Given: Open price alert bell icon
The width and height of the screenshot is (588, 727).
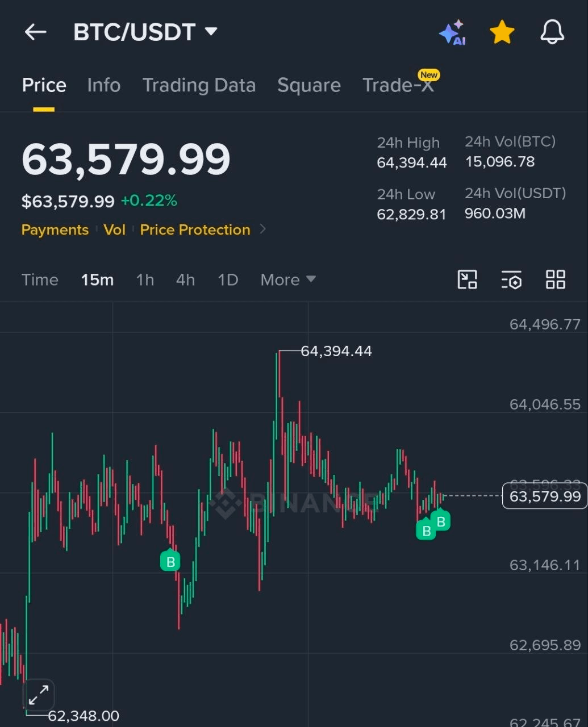Looking at the screenshot, I should (552, 32).
